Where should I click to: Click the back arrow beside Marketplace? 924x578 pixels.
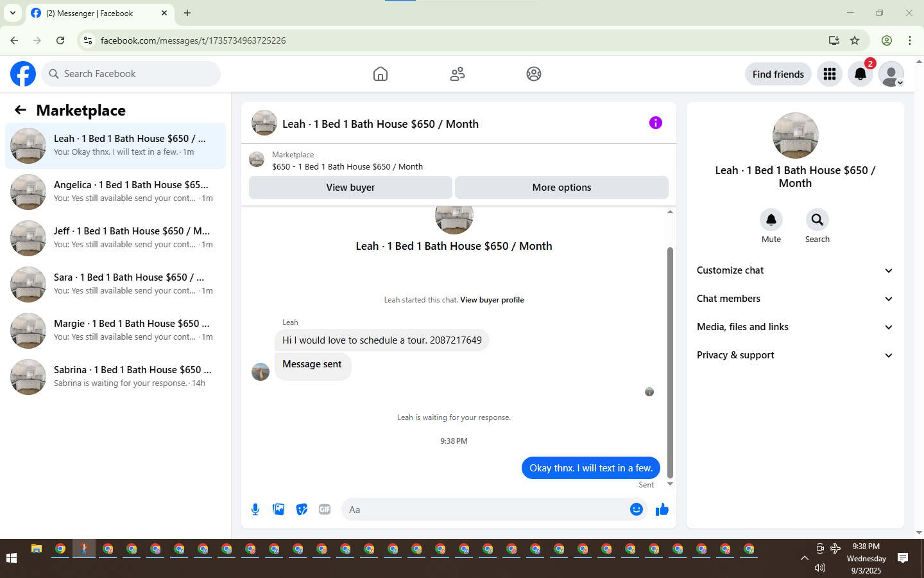tap(21, 110)
